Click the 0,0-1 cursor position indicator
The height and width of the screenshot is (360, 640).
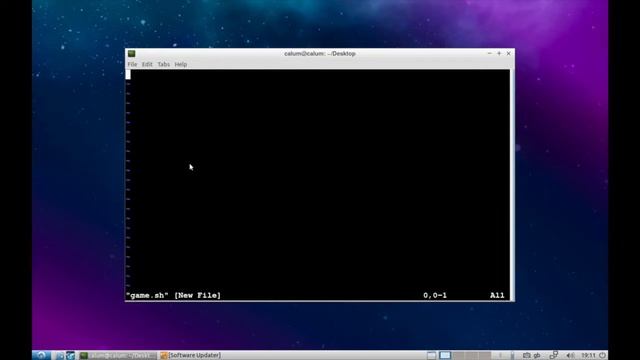(435, 296)
